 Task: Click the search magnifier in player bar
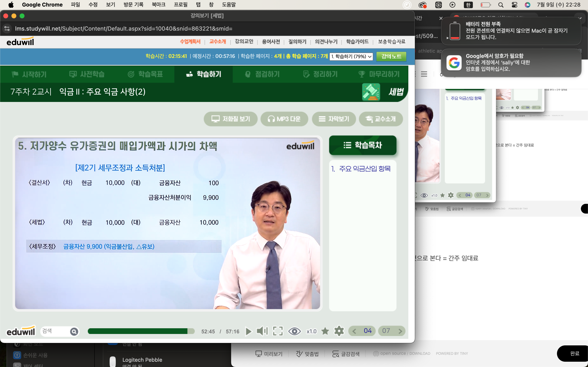(74, 331)
